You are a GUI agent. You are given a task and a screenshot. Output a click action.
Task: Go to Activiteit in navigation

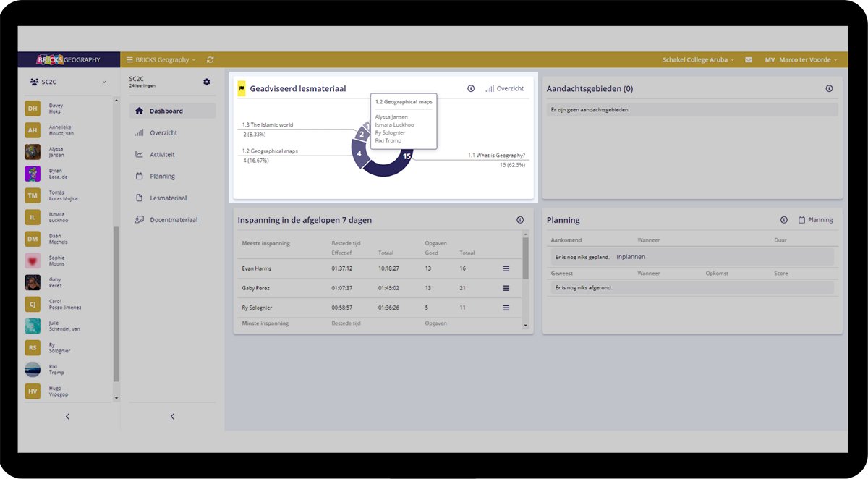(163, 155)
